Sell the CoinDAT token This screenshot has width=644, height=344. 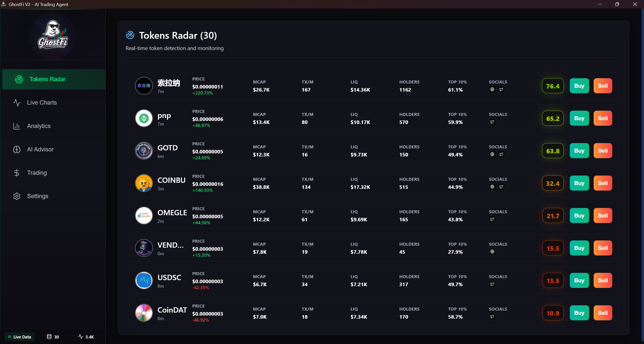click(603, 313)
